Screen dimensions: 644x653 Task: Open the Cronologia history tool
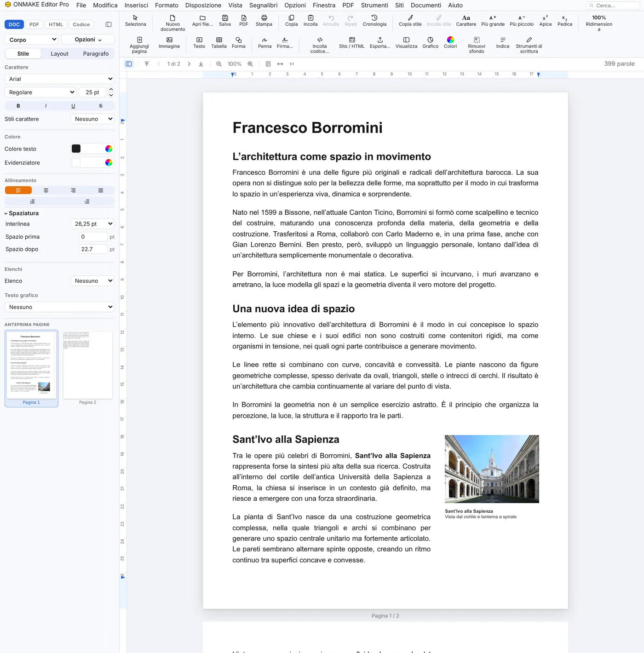374,21
